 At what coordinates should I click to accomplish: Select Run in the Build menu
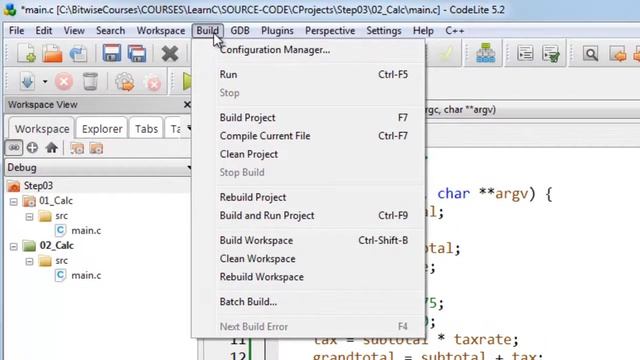coord(309,74)
